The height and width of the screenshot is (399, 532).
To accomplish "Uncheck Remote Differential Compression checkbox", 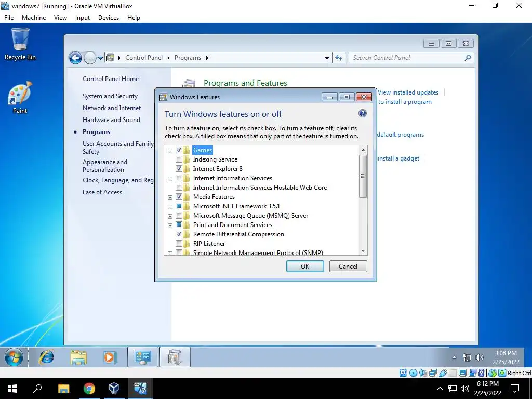I will pos(179,234).
